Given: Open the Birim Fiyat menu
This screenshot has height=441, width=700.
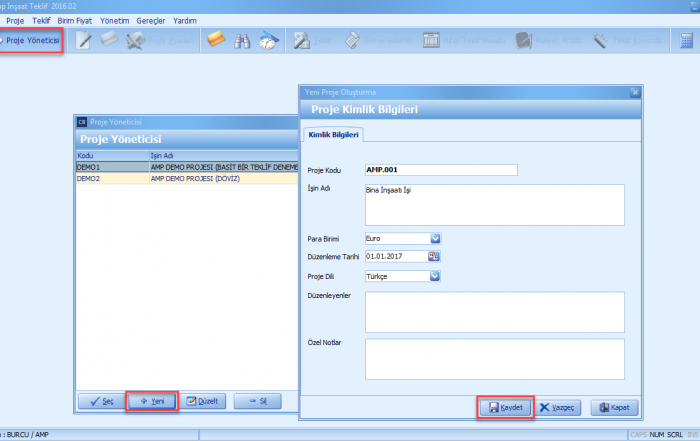Looking at the screenshot, I should click(77, 20).
